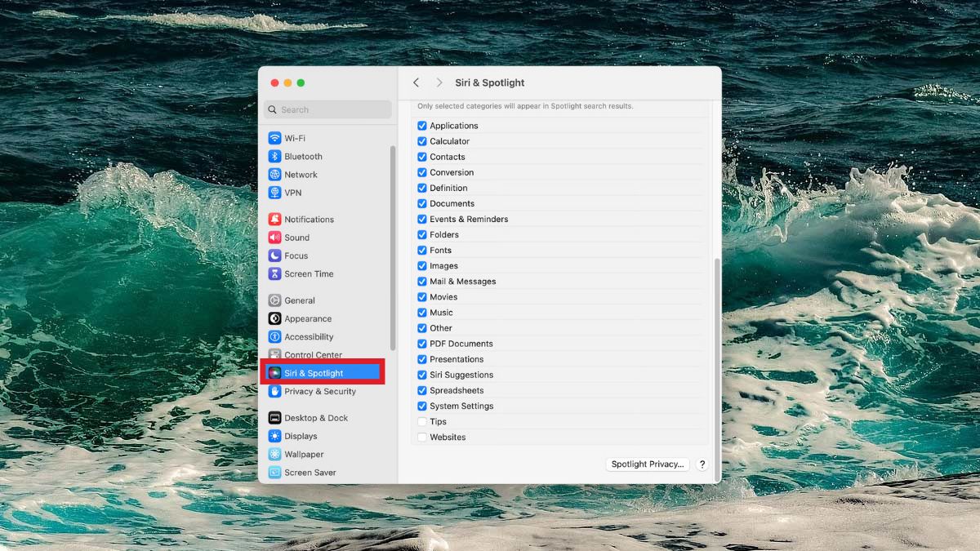The height and width of the screenshot is (551, 980).
Task: Open Sound settings speaker icon
Action: [x=275, y=238]
